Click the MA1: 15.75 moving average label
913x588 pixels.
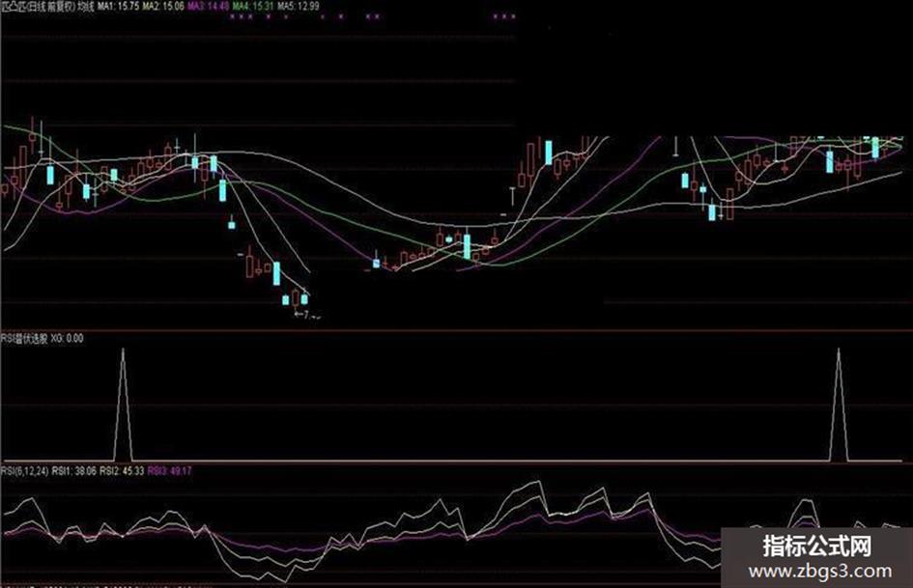pyautogui.click(x=118, y=7)
